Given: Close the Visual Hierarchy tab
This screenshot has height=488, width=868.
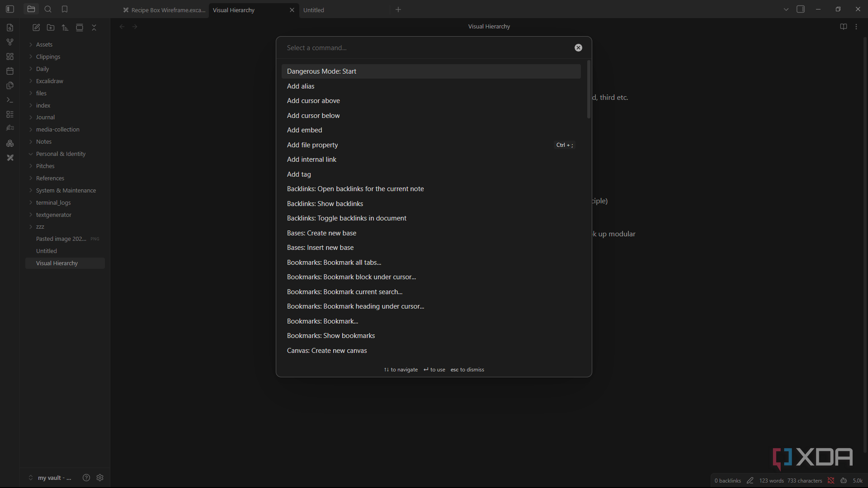Looking at the screenshot, I should click(x=292, y=10).
